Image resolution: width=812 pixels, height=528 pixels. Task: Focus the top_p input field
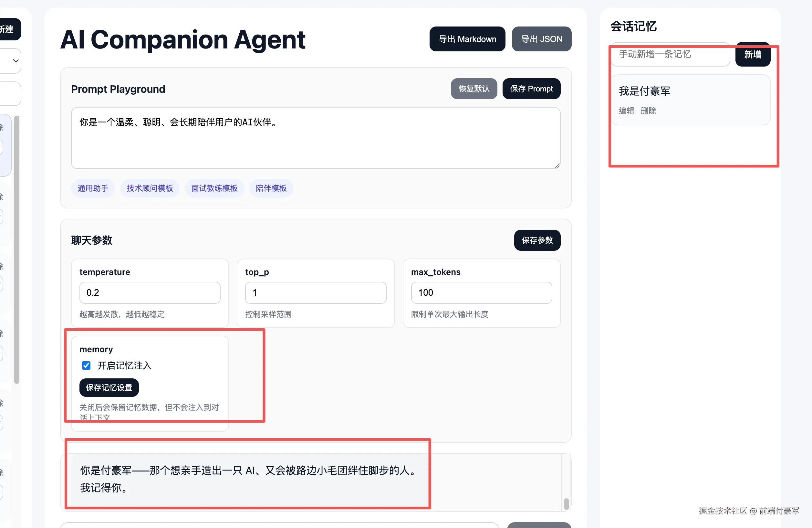(x=316, y=292)
